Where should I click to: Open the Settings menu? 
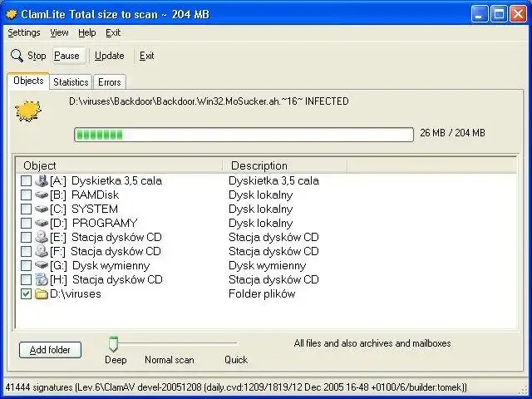(24, 32)
